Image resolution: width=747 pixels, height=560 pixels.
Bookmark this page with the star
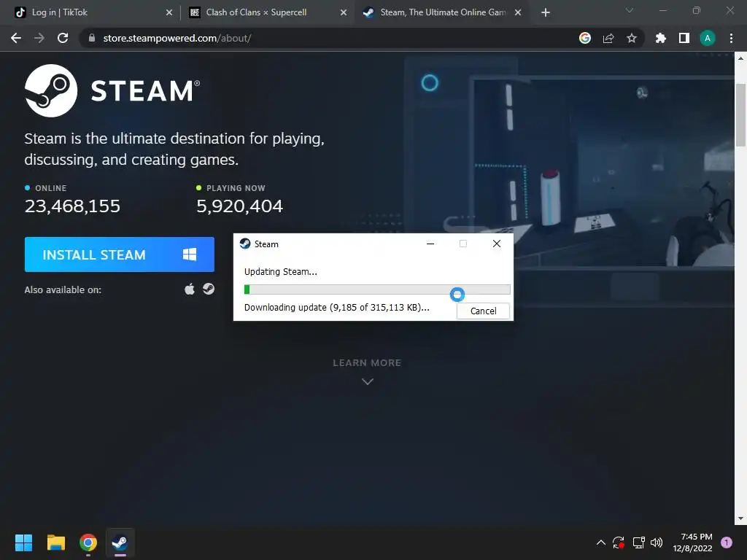[x=632, y=38]
